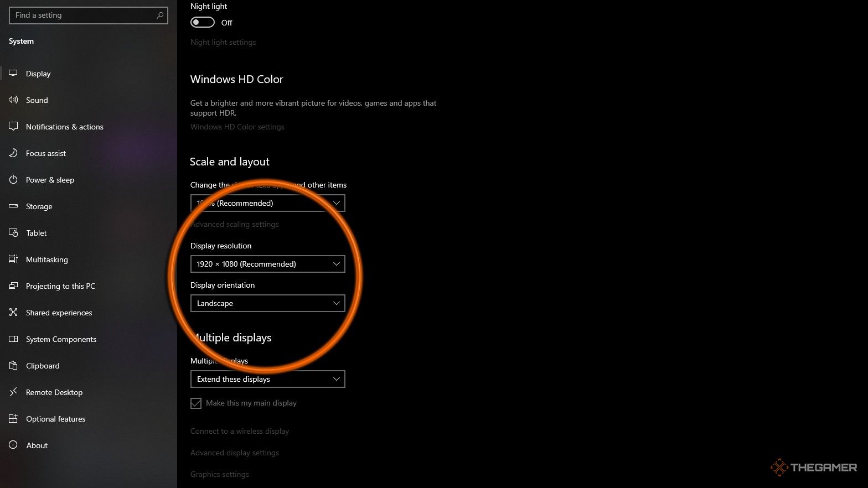The image size is (868, 488).
Task: Open Notifications & actions settings
Action: click(89, 126)
